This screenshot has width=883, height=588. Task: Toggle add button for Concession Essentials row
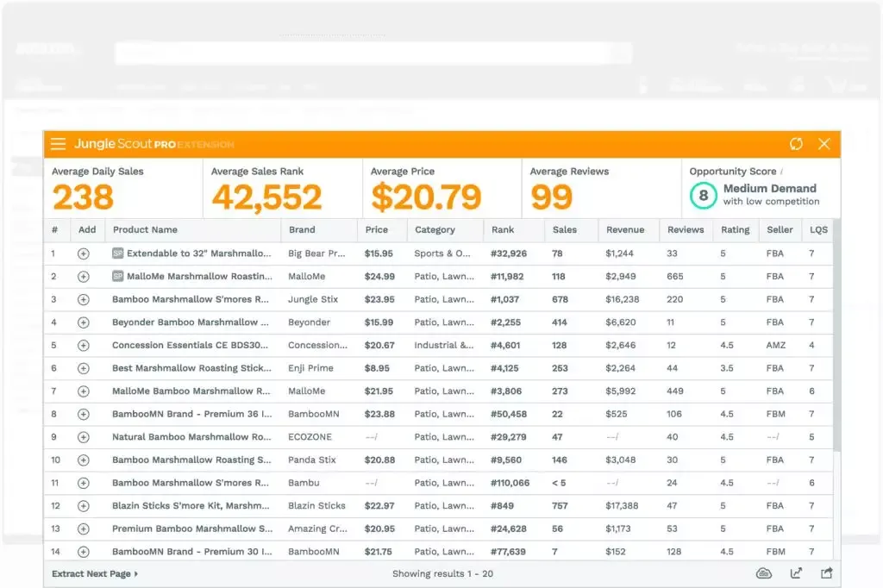pos(84,345)
